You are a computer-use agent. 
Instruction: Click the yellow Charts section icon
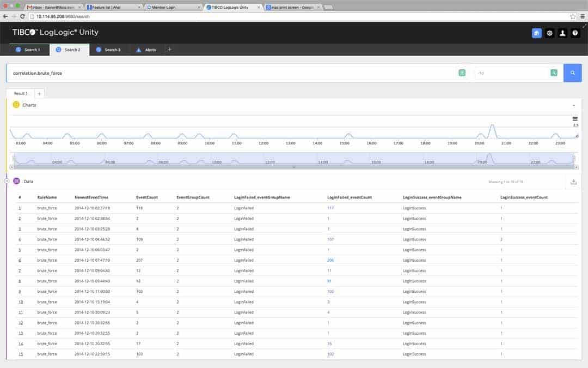click(x=16, y=105)
